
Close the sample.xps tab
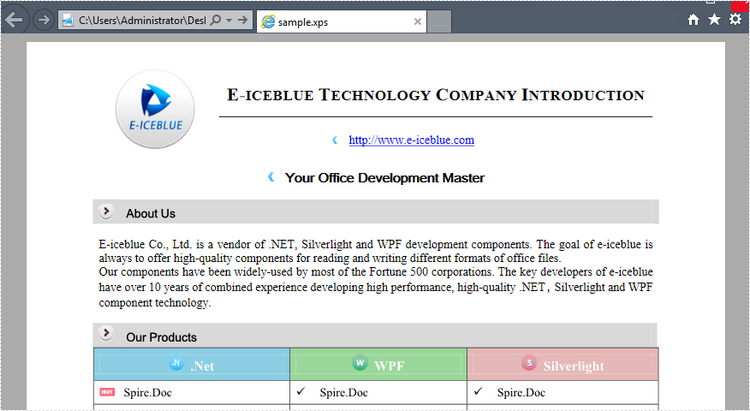[418, 22]
